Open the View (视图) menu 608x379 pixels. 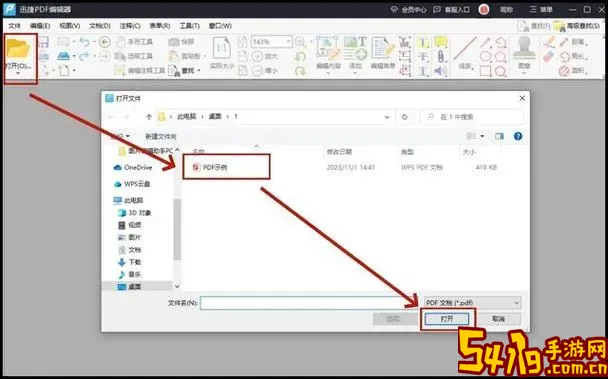click(70, 26)
